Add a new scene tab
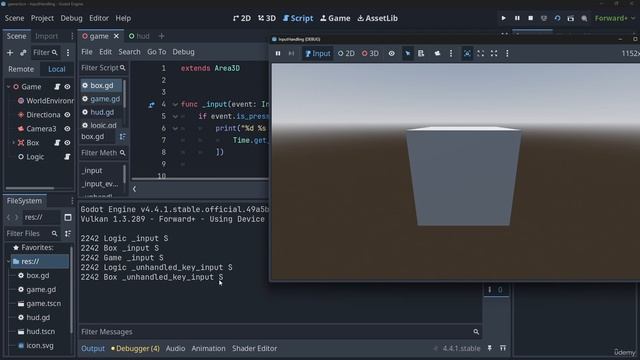 tap(161, 36)
